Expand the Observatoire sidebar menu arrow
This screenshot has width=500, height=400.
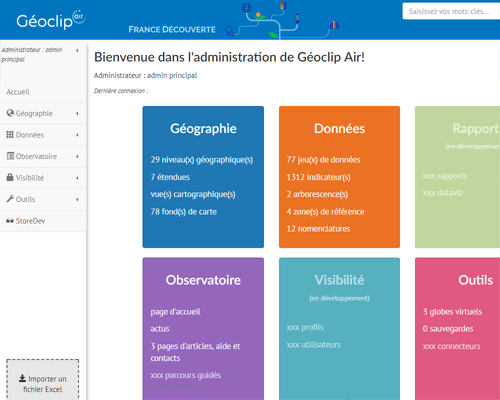point(77,156)
